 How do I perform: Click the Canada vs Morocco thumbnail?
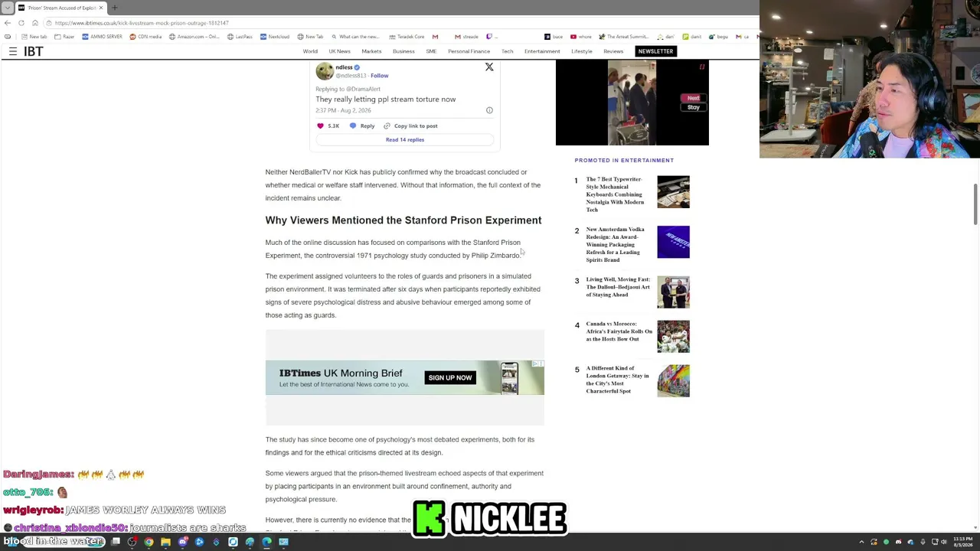click(673, 337)
